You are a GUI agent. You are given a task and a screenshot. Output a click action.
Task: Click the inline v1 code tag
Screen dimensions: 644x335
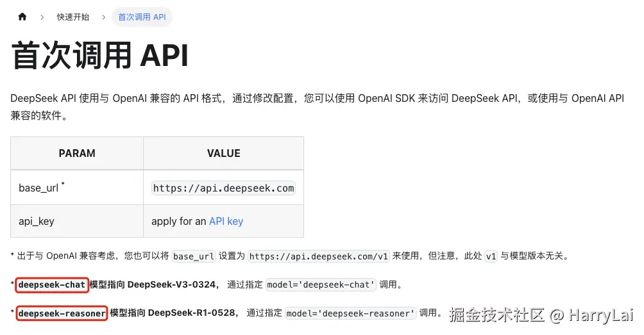coord(491,256)
